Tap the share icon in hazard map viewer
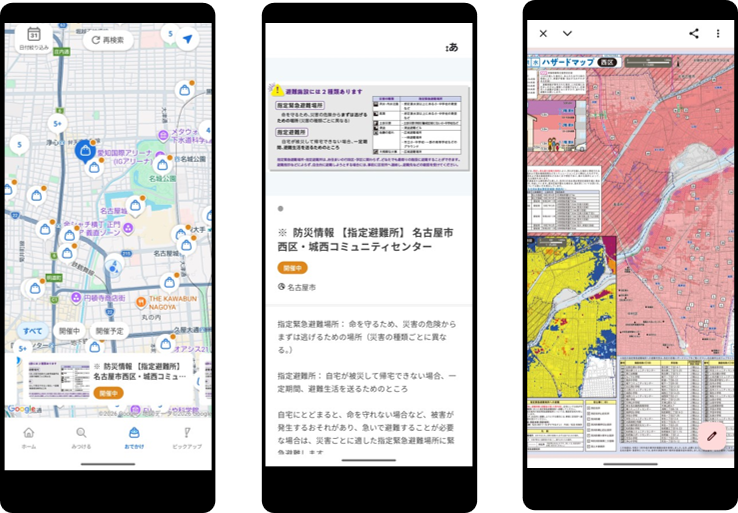 (694, 33)
